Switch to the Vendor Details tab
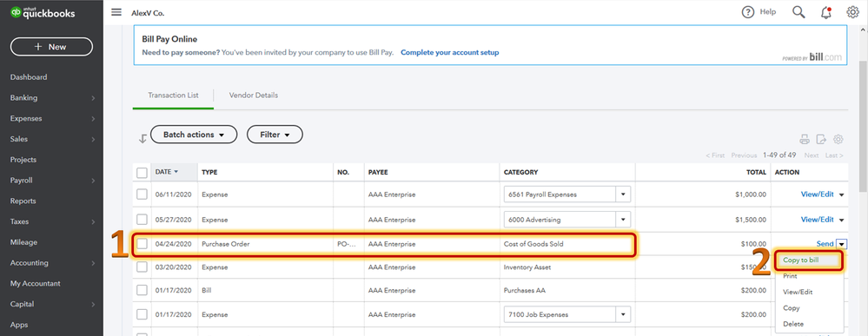This screenshot has width=868, height=336. (254, 96)
